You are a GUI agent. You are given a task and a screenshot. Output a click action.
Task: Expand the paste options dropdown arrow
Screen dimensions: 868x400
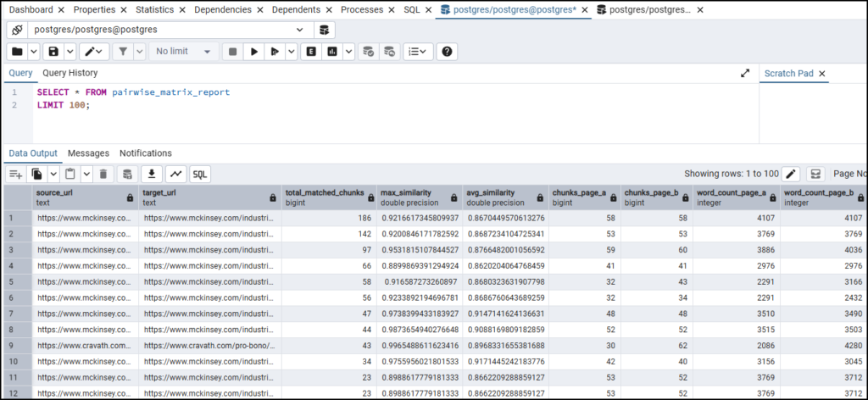pyautogui.click(x=87, y=175)
